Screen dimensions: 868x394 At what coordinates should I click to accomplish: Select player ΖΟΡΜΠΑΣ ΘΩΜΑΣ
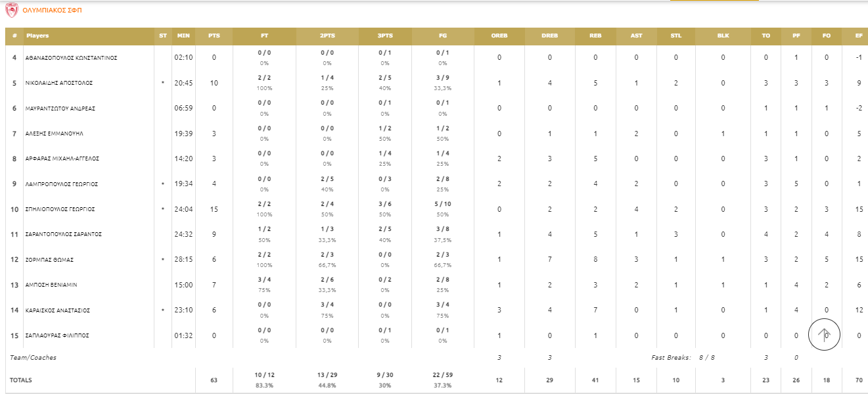click(49, 260)
